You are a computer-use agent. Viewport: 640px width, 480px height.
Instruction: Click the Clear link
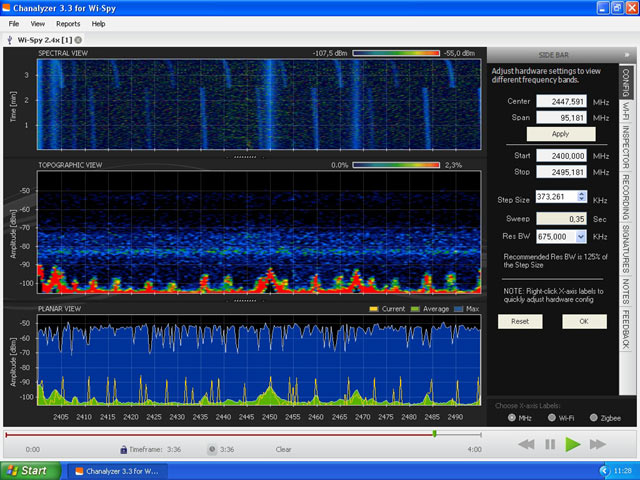click(283, 449)
